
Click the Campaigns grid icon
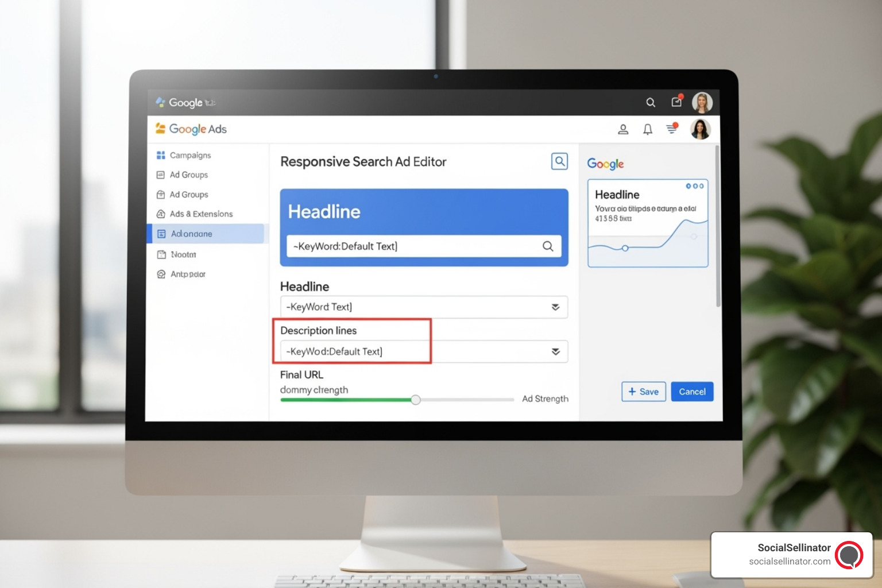161,155
